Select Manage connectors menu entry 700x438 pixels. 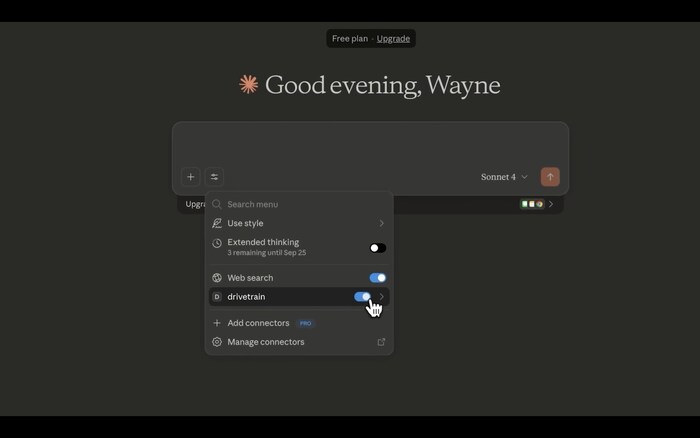265,342
